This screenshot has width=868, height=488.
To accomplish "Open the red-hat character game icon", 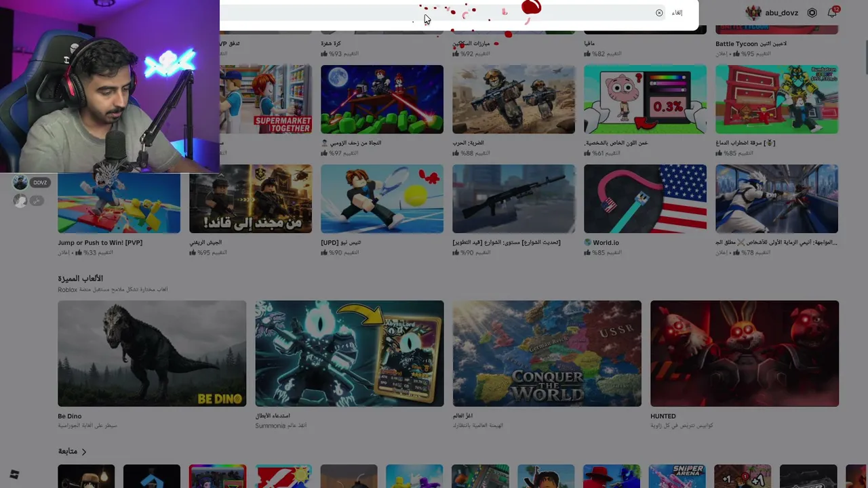I will click(x=612, y=476).
